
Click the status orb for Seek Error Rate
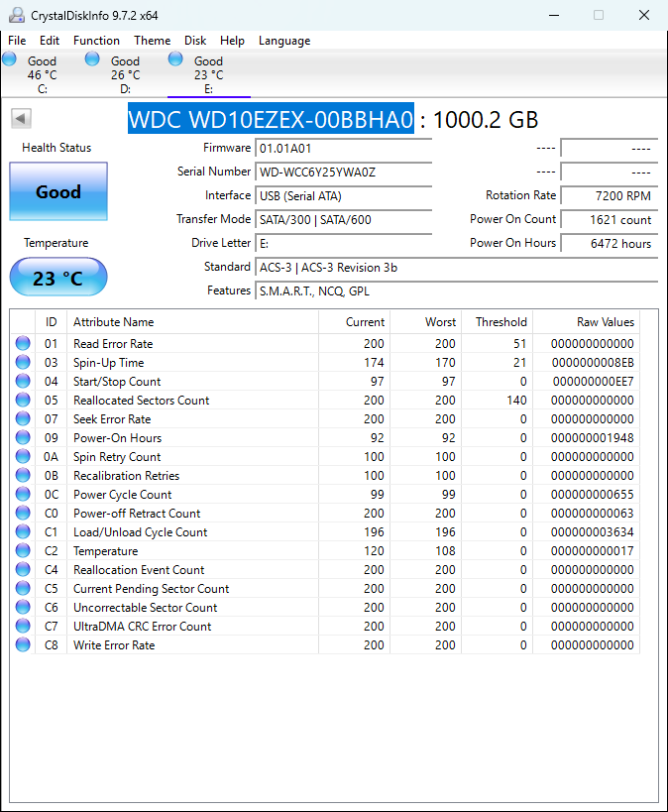(23, 418)
